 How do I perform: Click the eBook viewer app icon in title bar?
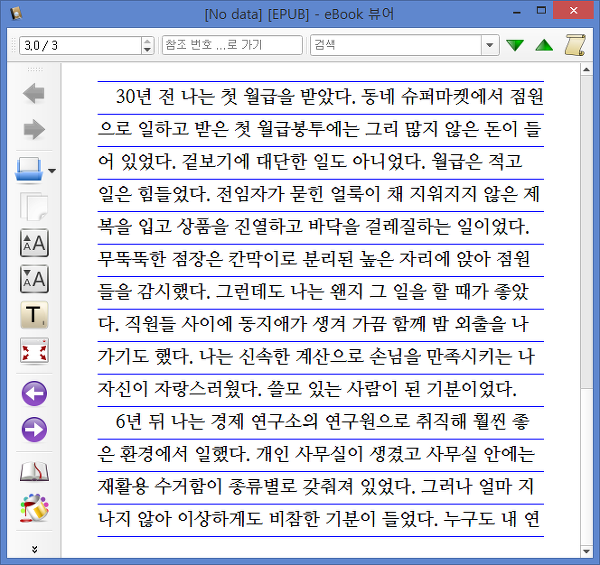point(16,14)
